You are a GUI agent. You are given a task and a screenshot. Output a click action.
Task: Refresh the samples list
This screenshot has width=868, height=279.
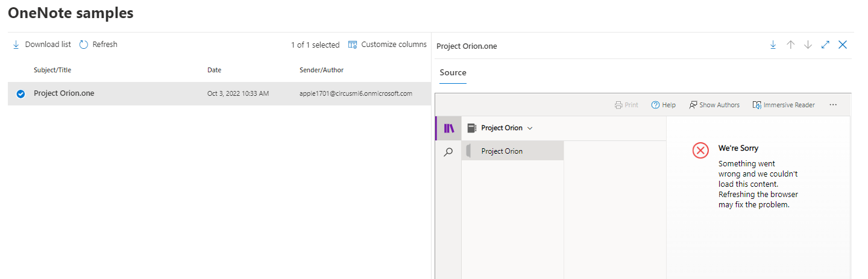click(x=98, y=45)
